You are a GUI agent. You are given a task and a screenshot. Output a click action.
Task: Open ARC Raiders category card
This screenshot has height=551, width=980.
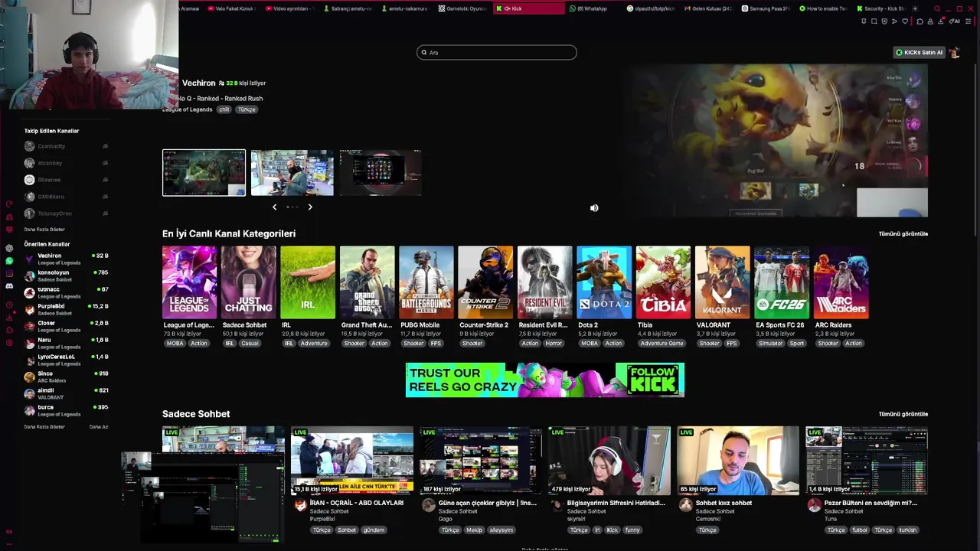coord(841,282)
